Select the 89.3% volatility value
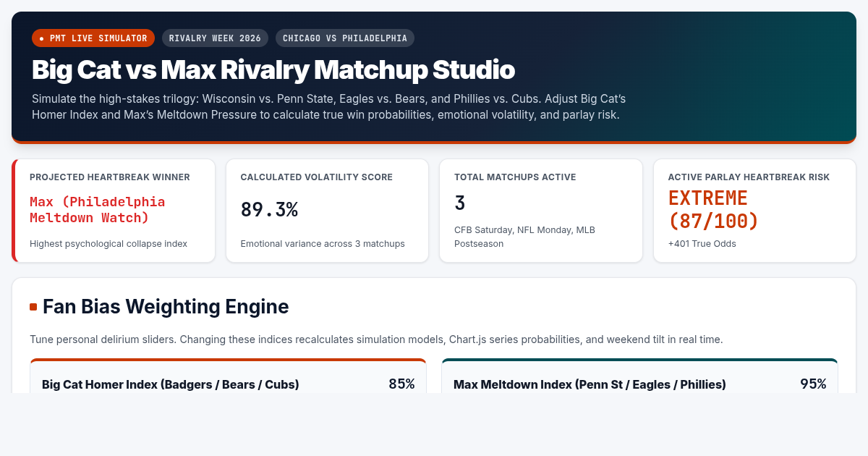 269,210
